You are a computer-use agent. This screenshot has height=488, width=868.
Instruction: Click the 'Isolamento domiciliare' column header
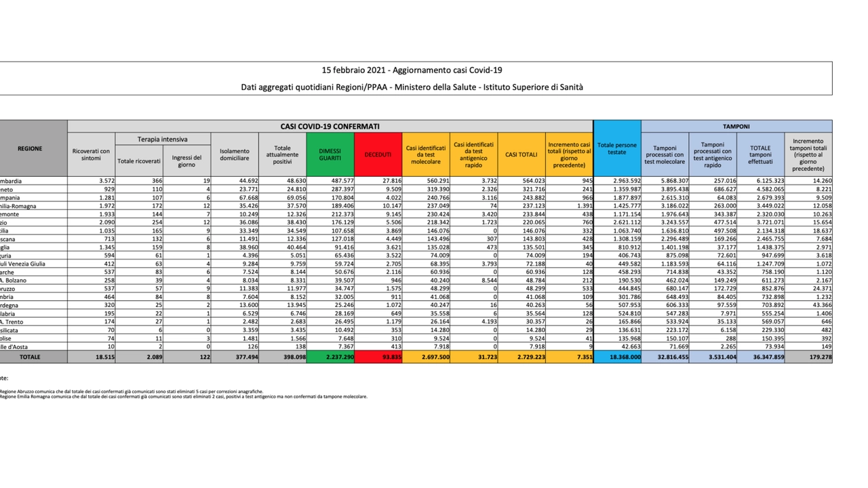point(235,155)
